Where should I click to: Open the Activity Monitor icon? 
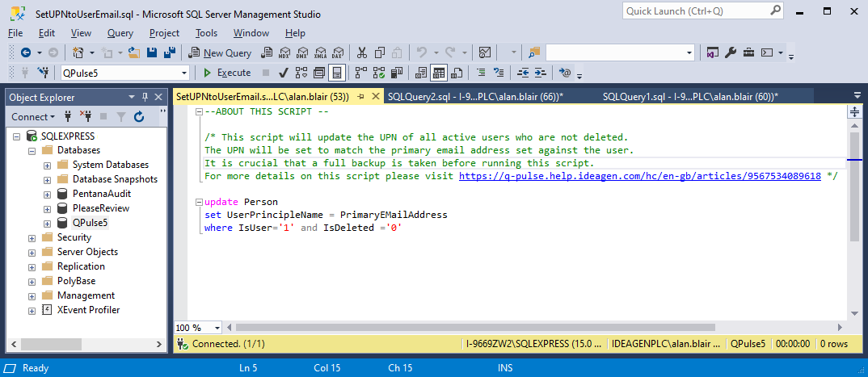coord(485,53)
